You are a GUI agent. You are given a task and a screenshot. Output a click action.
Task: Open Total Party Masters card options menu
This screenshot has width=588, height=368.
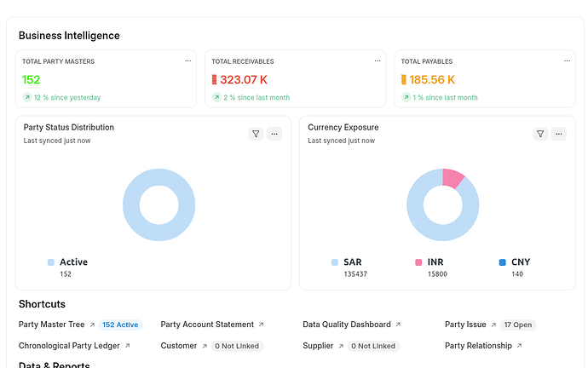(x=188, y=61)
